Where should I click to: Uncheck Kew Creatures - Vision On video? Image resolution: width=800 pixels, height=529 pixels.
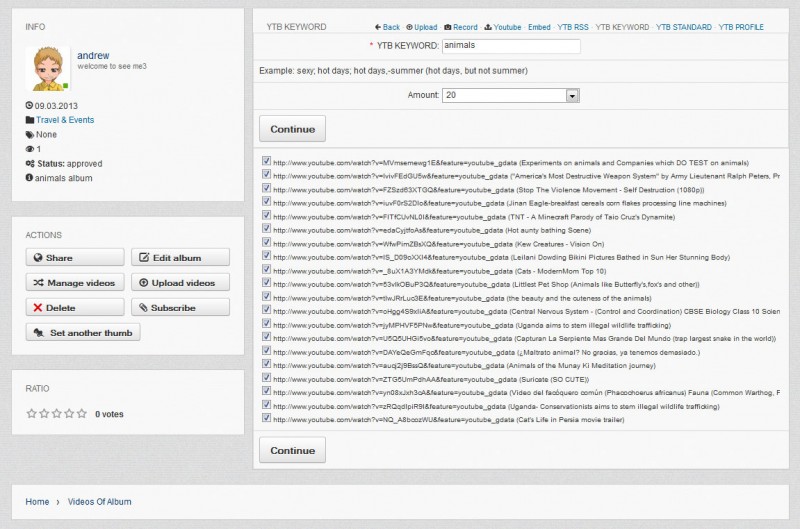coord(266,242)
